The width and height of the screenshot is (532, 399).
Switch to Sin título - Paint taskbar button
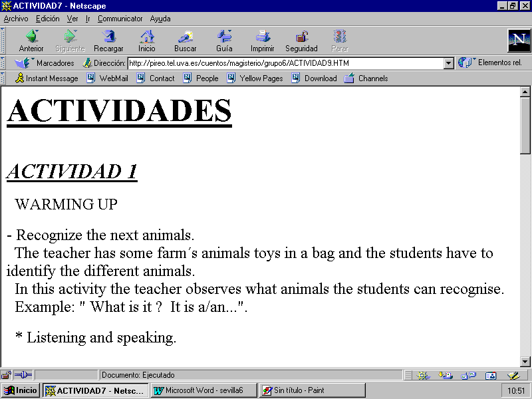click(x=313, y=390)
